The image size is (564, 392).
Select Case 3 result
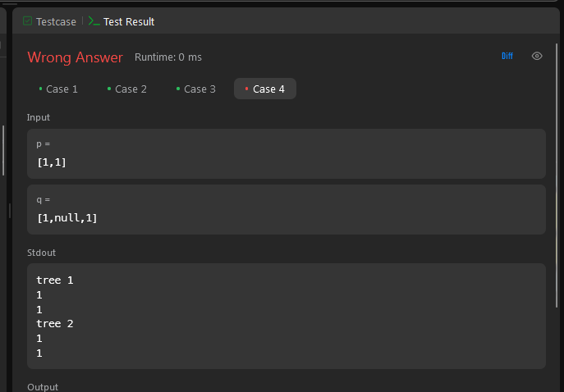(x=196, y=89)
